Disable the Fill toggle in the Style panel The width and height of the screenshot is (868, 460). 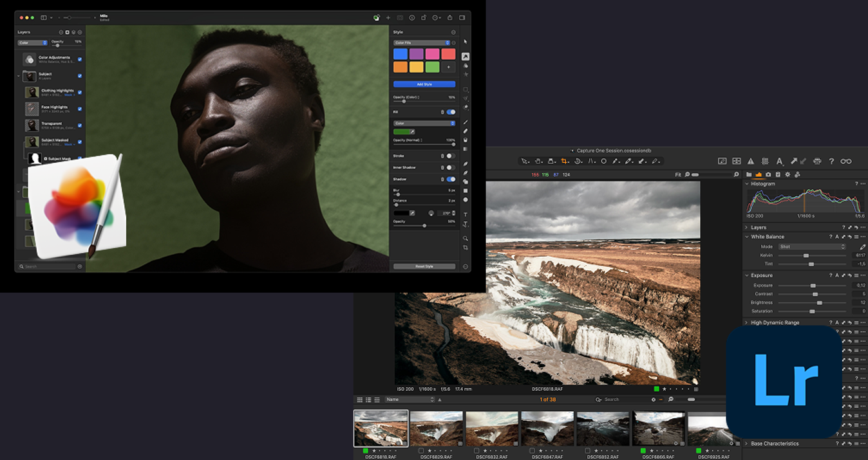(451, 112)
